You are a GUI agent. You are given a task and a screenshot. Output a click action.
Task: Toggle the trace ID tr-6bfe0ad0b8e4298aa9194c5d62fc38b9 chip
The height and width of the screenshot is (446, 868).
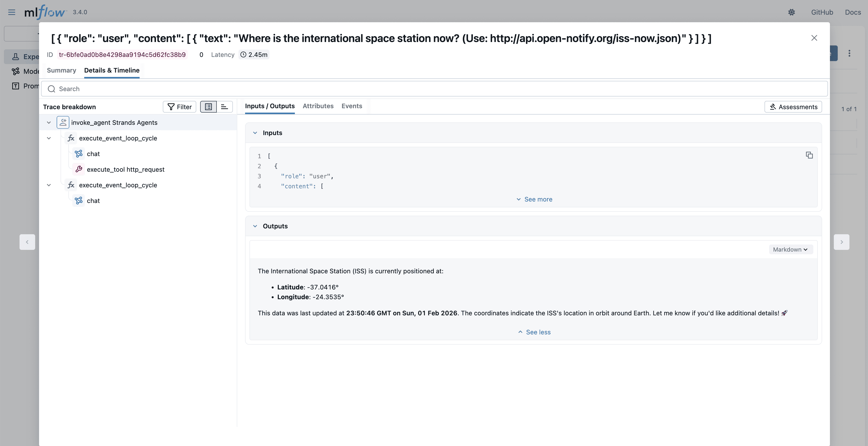122,54
